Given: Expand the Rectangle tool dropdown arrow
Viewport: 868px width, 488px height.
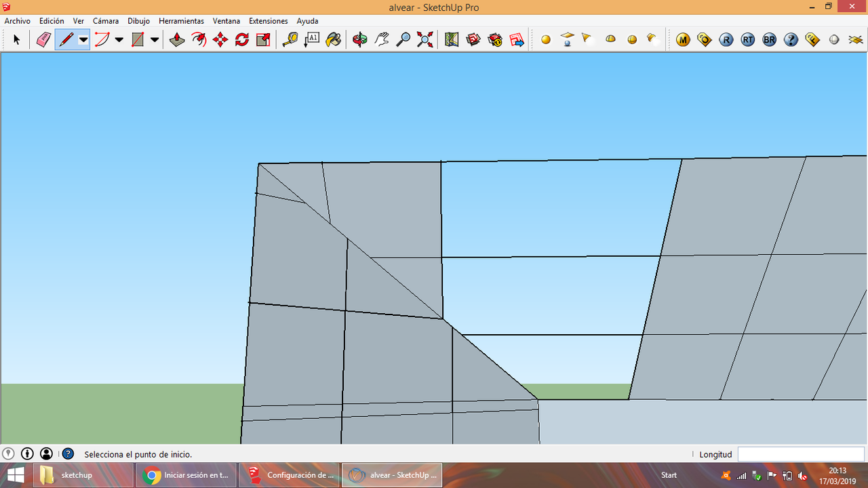Looking at the screenshot, I should pyautogui.click(x=155, y=40).
